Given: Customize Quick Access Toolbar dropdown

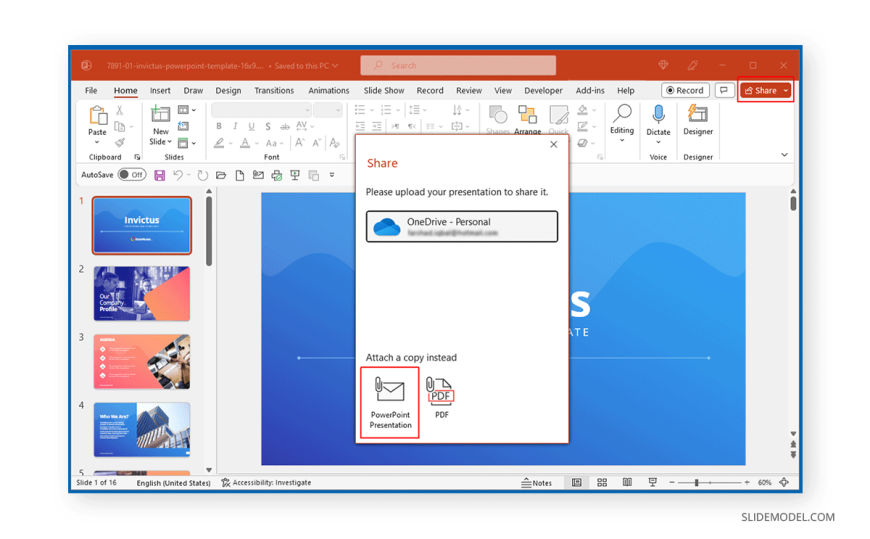Looking at the screenshot, I should 332,175.
